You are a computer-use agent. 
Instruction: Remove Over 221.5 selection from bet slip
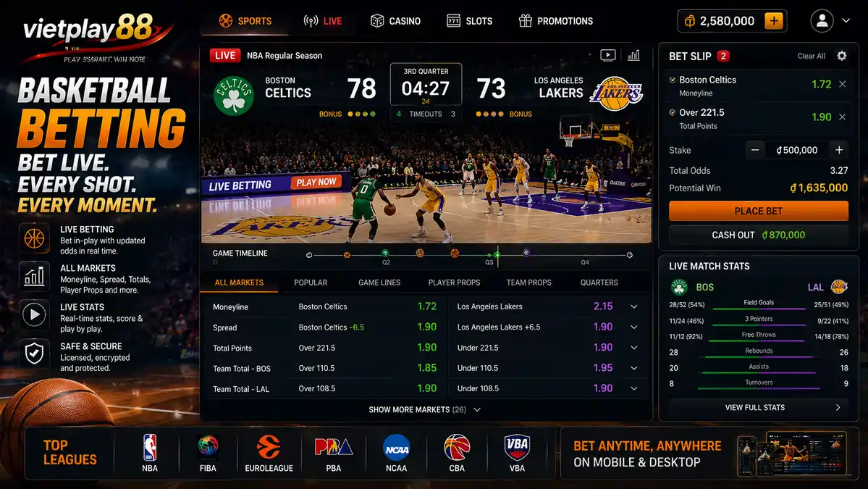842,117
